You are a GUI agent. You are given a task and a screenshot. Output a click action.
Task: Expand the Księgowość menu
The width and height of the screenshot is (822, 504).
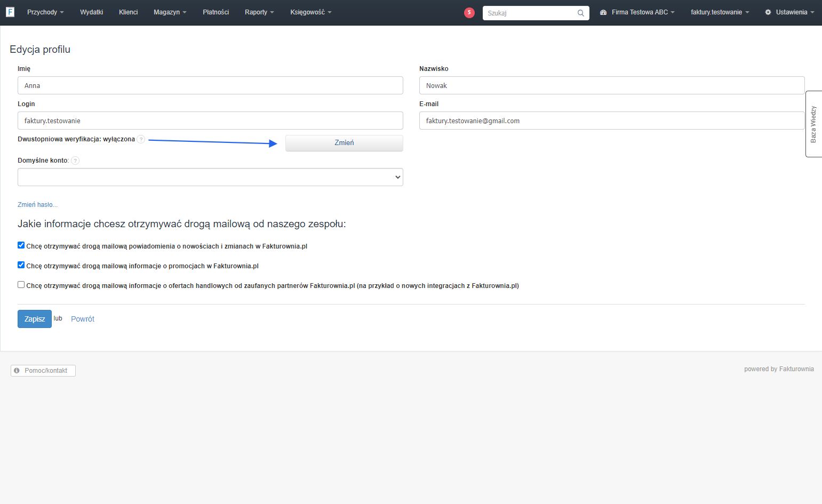[311, 12]
